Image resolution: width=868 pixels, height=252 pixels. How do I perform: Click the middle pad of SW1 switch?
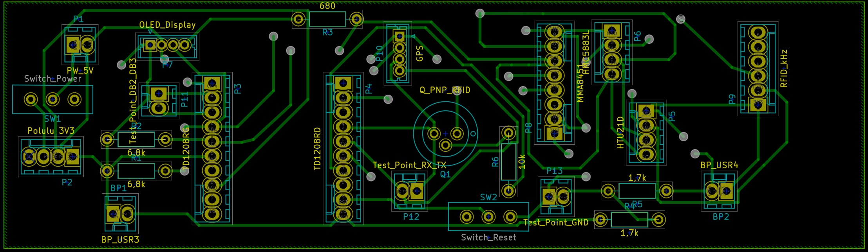[x=53, y=99]
